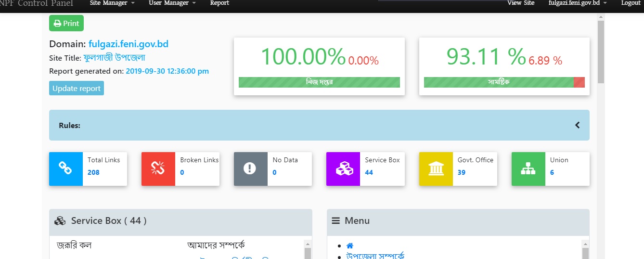
Task: Click the hamburger icon beside Menu heading
Action: click(336, 221)
